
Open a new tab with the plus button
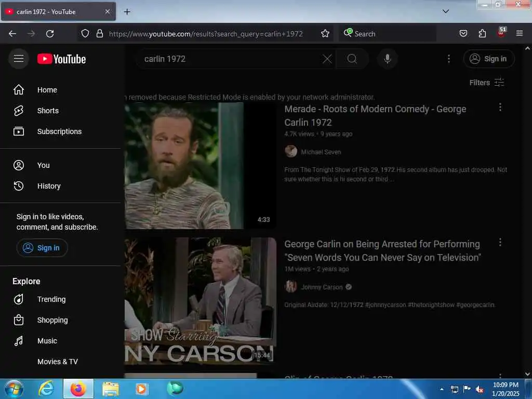tap(127, 12)
